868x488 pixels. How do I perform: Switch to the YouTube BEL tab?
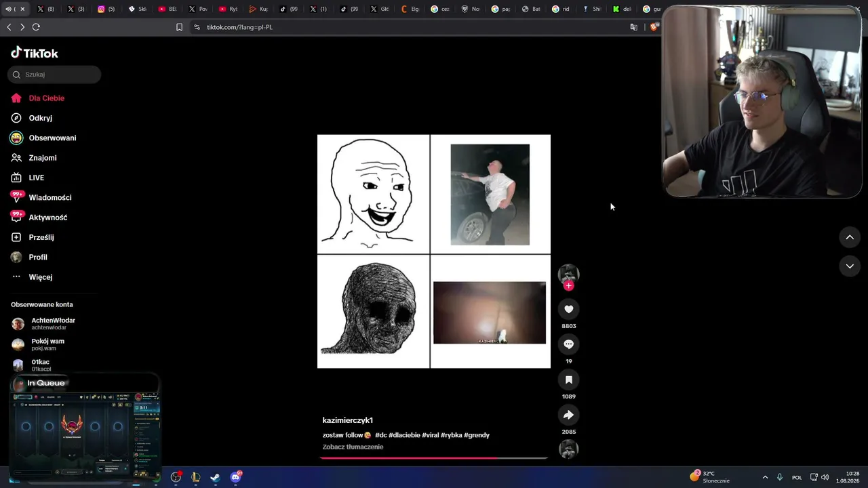[167, 9]
